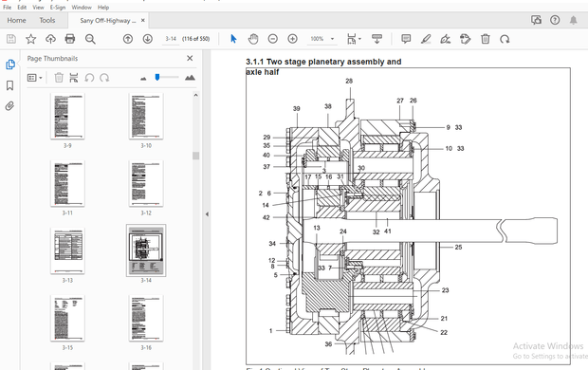Toggle the Page Thumbnails sidebar icon
The height and width of the screenshot is (370, 588).
[x=10, y=65]
